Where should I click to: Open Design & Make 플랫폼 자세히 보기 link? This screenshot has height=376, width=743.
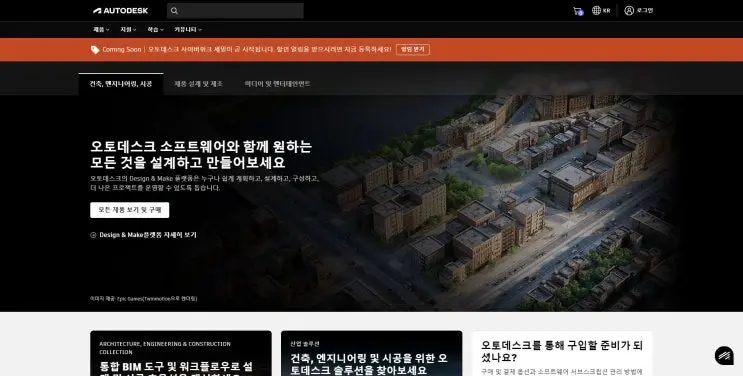point(143,235)
